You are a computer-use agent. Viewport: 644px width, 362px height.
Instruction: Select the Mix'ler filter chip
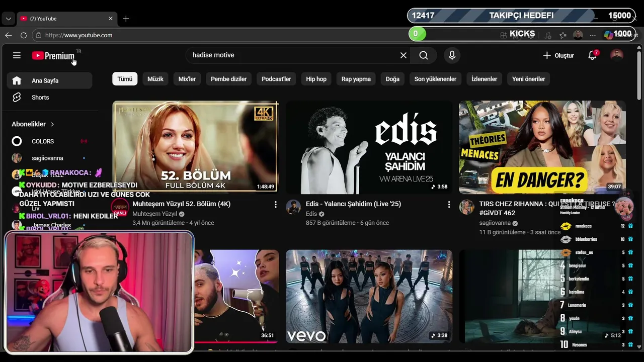187,79
